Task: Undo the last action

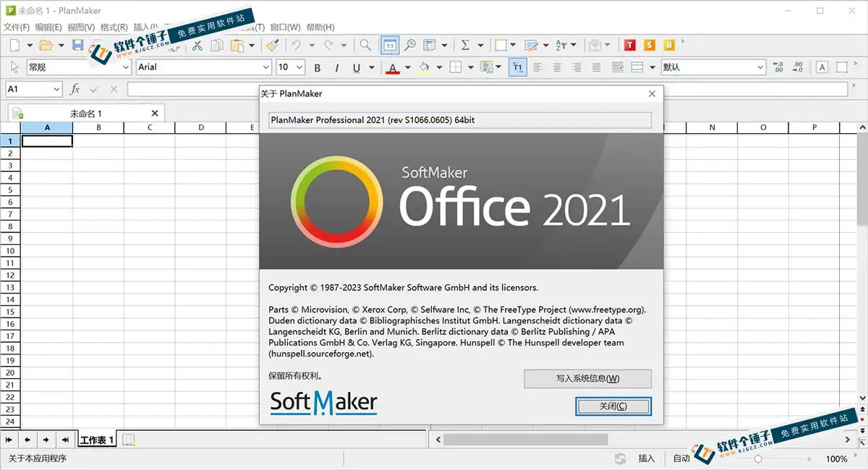Action: tap(297, 45)
